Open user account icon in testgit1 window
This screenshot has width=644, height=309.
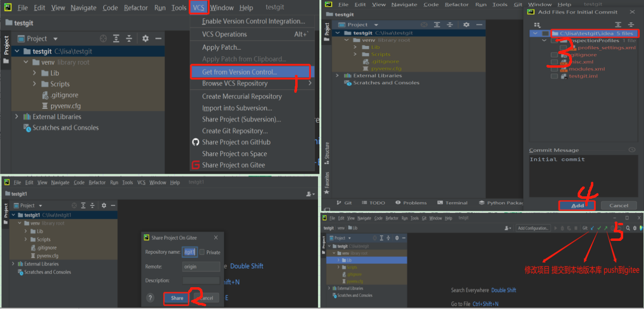(310, 194)
